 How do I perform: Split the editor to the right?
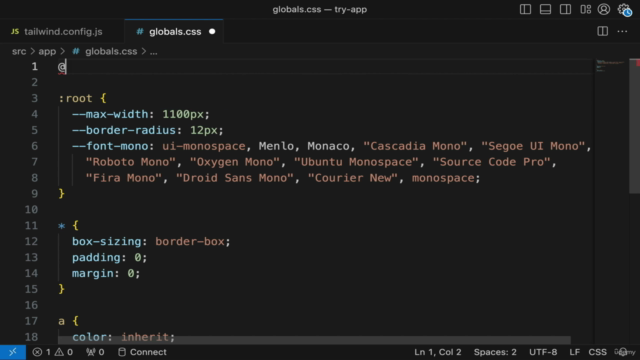[x=602, y=31]
